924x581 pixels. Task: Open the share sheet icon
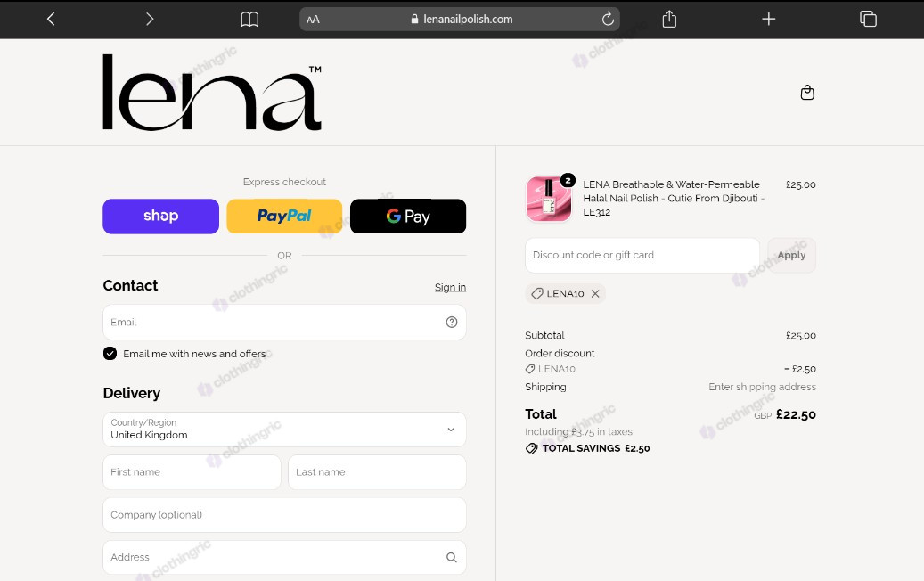point(669,19)
